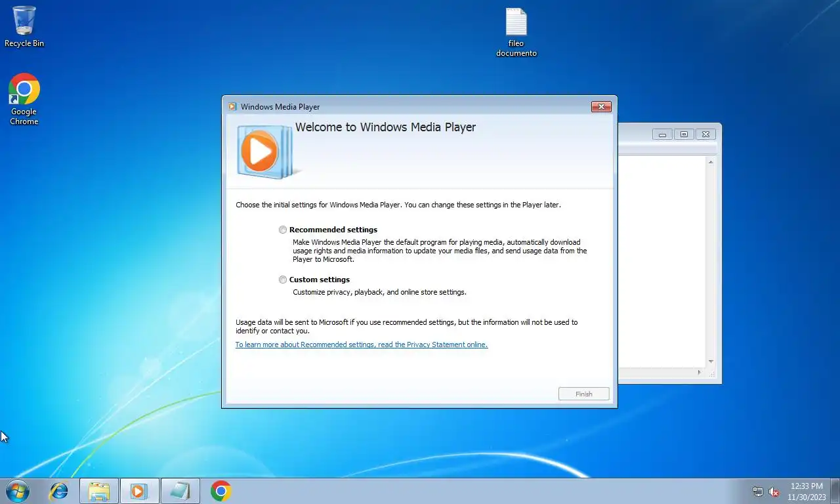Open Windows Explorer folder taskbar icon
Screen dimensions: 840x504
click(x=99, y=491)
